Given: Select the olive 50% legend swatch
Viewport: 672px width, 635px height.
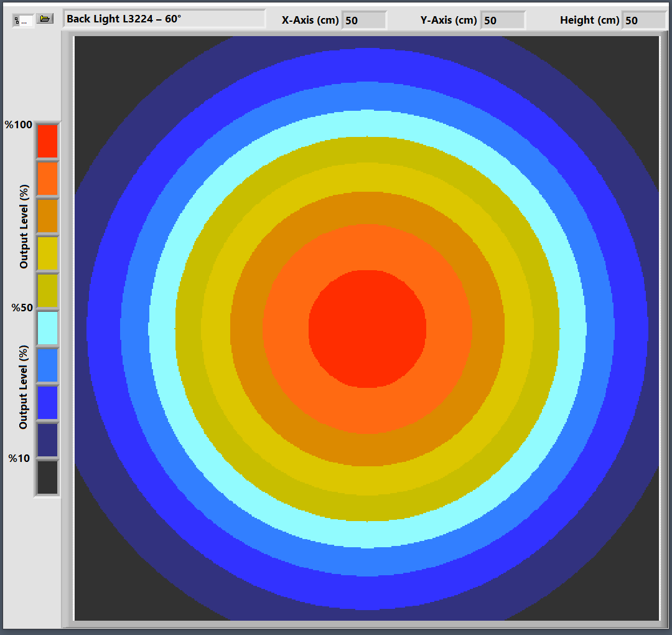Looking at the screenshot, I should (x=47, y=291).
